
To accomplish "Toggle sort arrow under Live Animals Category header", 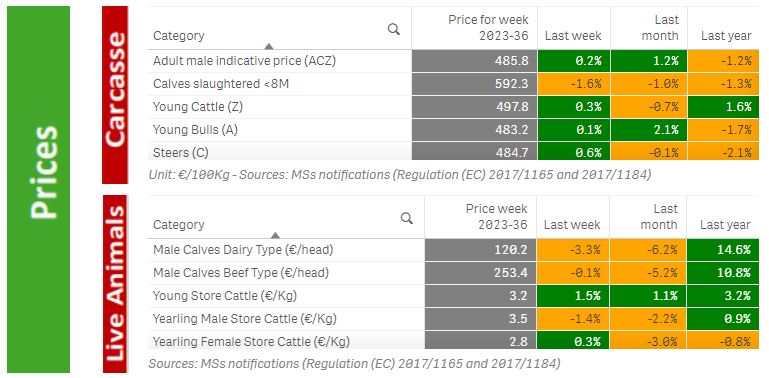I will coord(275,235).
